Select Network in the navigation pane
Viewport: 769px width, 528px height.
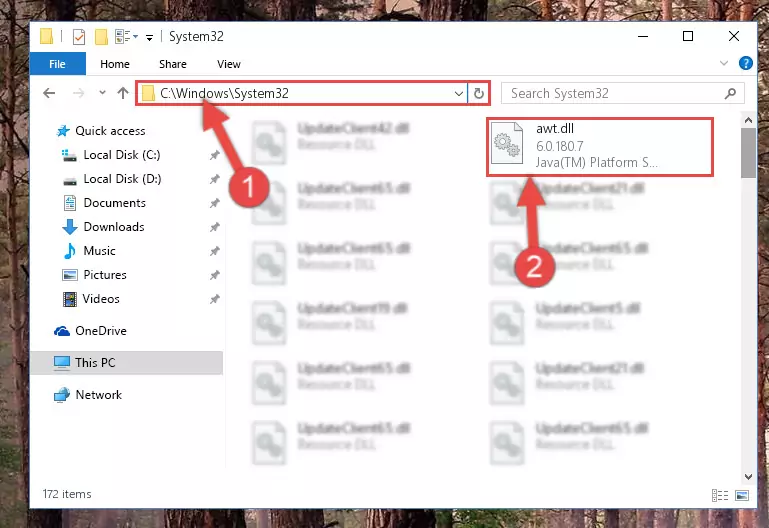coord(99,395)
